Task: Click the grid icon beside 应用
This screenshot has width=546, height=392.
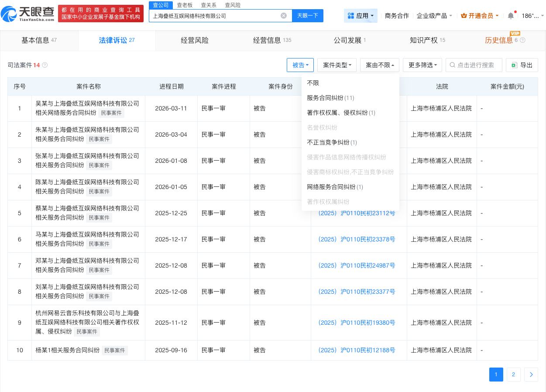Action: pyautogui.click(x=351, y=16)
